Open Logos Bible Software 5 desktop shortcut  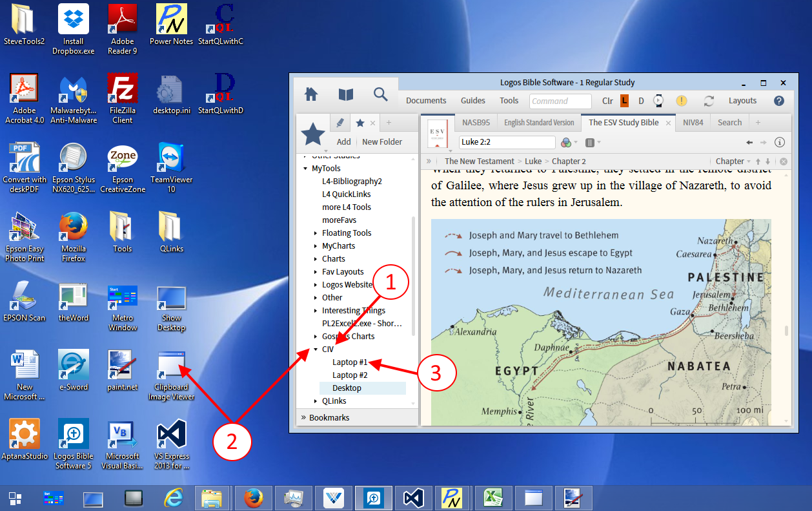(x=74, y=444)
